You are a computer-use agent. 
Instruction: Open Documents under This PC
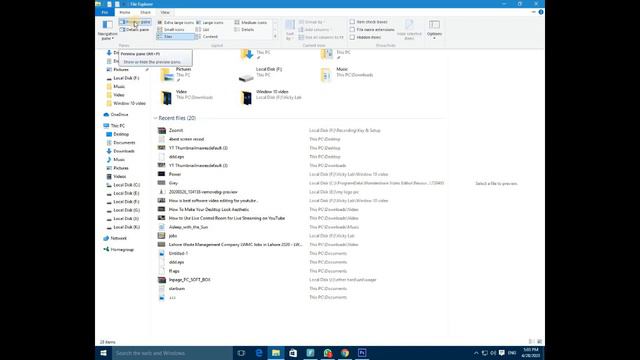[120, 143]
